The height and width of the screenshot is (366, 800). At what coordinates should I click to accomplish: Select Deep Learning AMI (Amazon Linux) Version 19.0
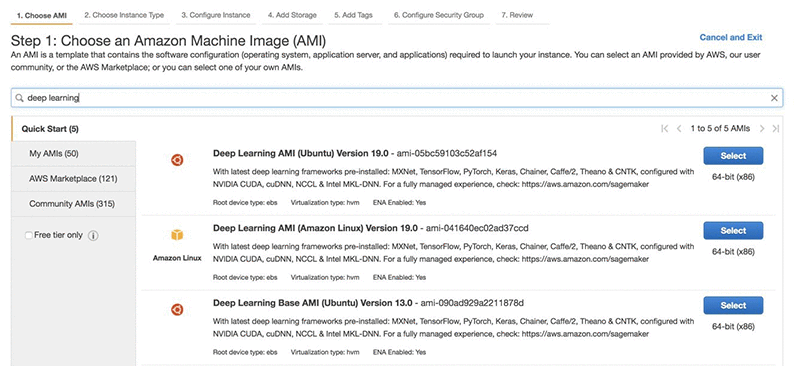pos(733,230)
